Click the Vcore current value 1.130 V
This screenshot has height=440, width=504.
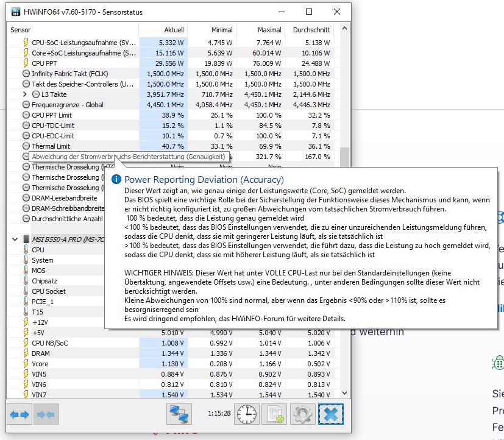tap(172, 363)
